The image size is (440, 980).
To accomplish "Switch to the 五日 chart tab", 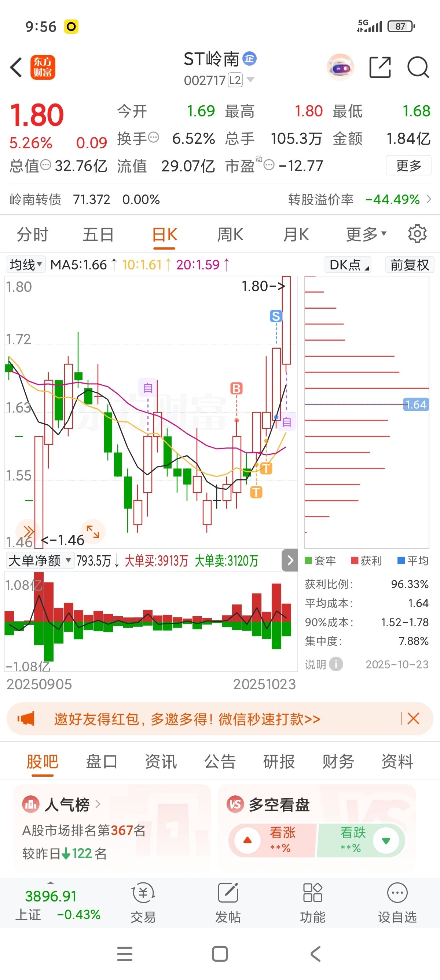I will point(98,233).
